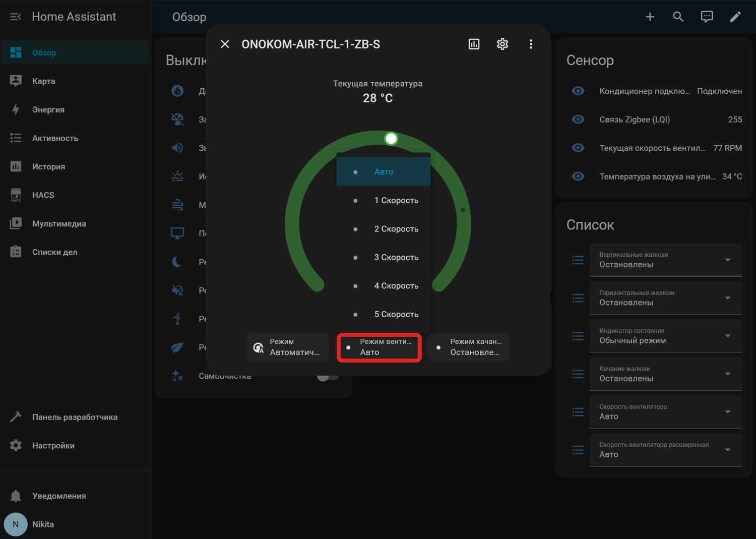The height and width of the screenshot is (539, 756).
Task: Click list icon beside Скорость вентилятора расширенная
Action: click(578, 450)
